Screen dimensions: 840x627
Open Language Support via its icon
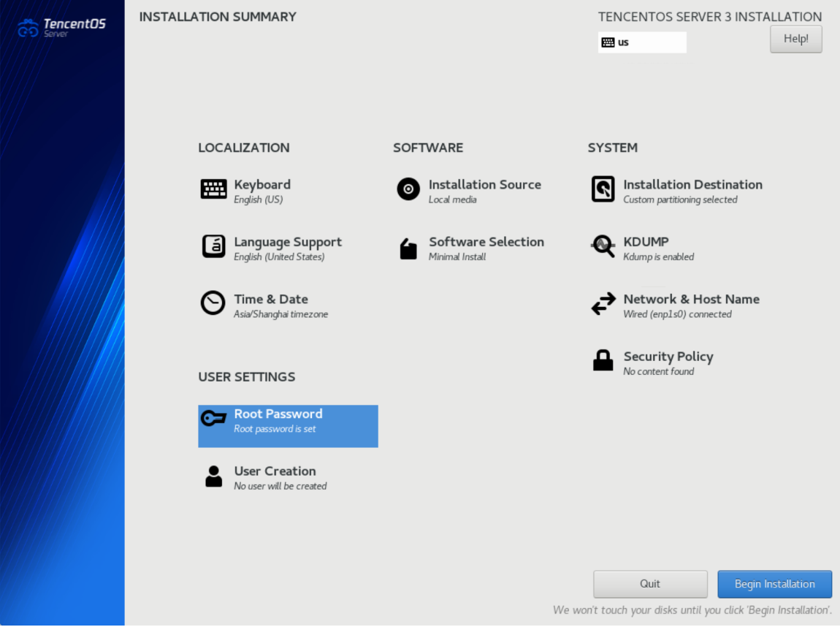pyautogui.click(x=213, y=246)
